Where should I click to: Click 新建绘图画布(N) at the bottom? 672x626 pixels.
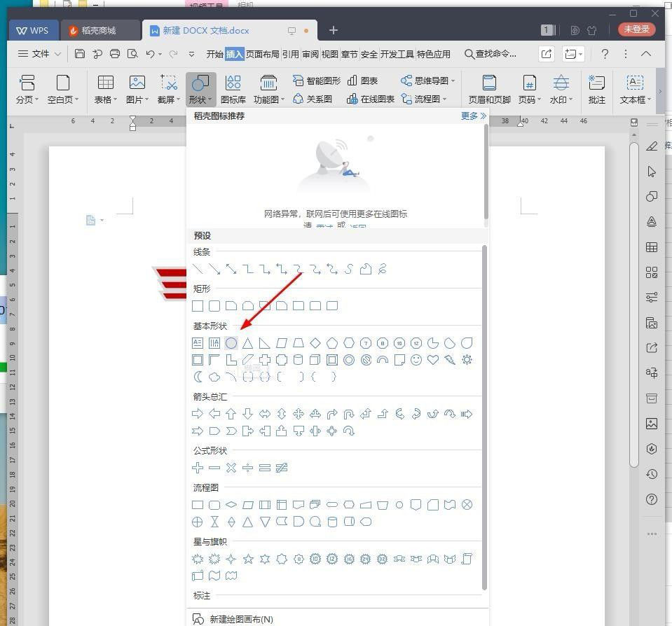coord(241,619)
